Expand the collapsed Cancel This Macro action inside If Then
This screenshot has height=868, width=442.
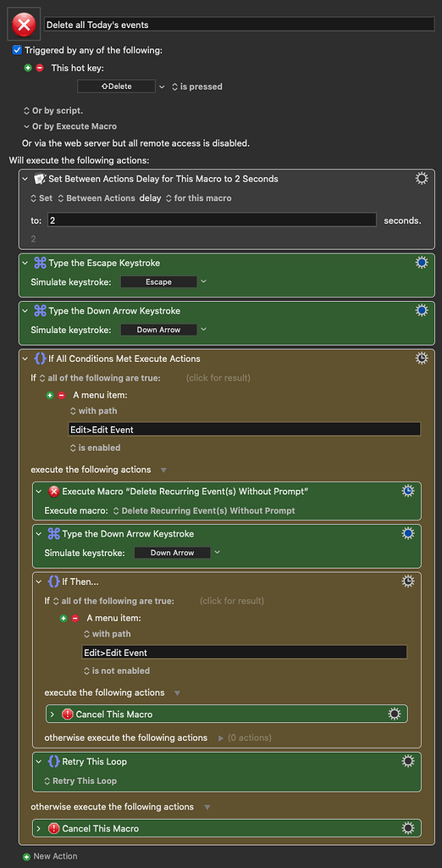[52, 714]
